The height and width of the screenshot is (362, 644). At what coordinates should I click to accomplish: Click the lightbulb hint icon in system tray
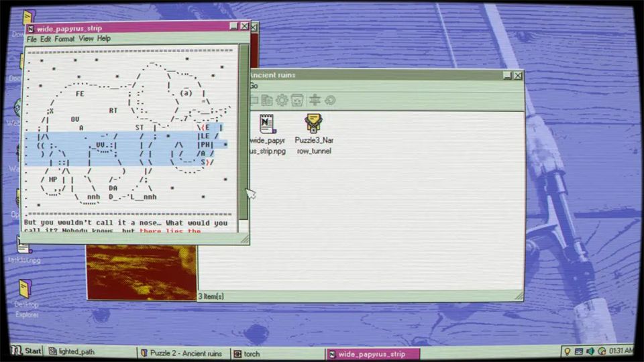click(568, 351)
